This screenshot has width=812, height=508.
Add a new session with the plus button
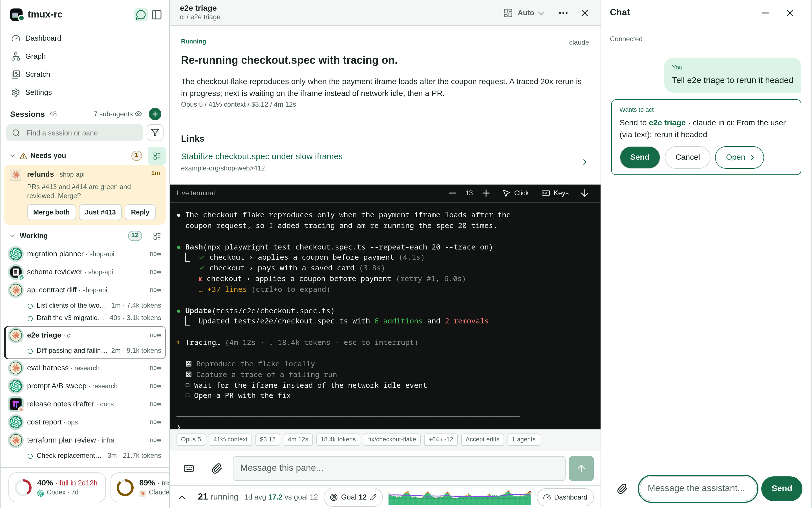tap(155, 114)
